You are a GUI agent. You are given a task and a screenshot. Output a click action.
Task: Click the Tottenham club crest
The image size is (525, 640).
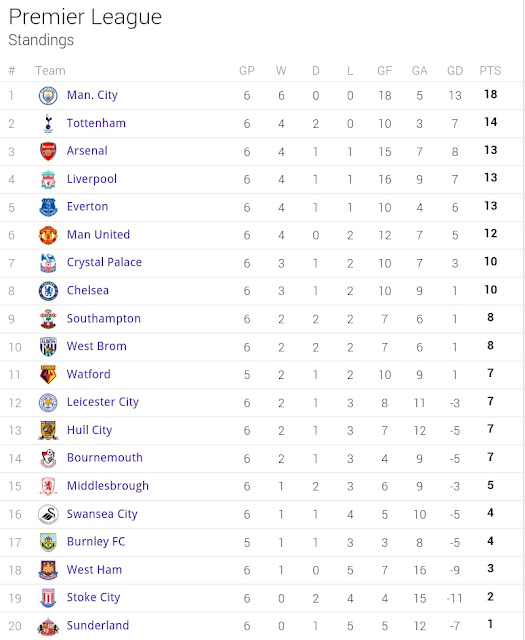tap(48, 124)
